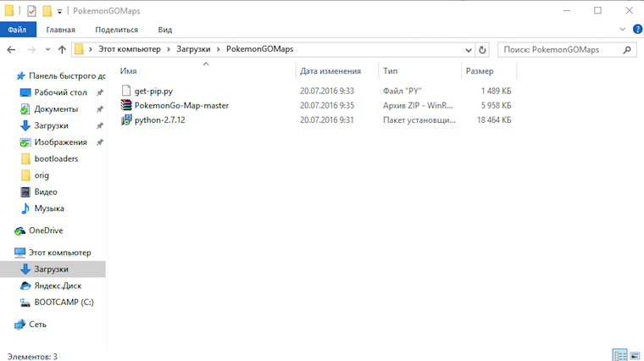
Task: Go back to previous folder
Action: click(x=11, y=50)
